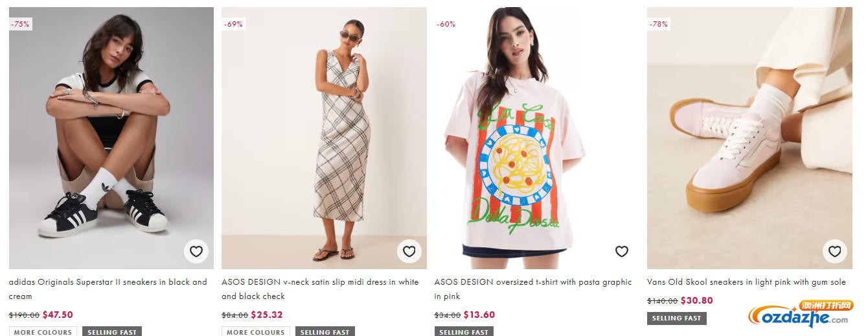This screenshot has width=868, height=336.
Task: Heart the pasta graphic t-shirt
Action: click(x=622, y=251)
